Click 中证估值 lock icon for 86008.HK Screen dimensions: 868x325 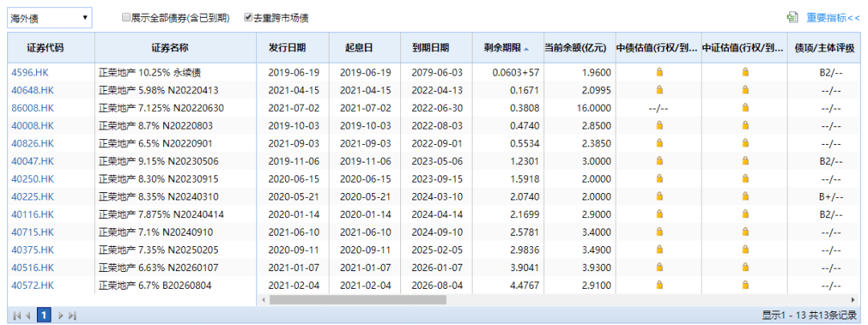point(745,108)
